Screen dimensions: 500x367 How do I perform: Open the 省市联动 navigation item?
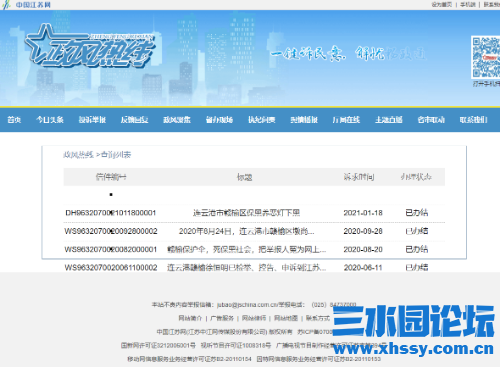click(x=431, y=120)
